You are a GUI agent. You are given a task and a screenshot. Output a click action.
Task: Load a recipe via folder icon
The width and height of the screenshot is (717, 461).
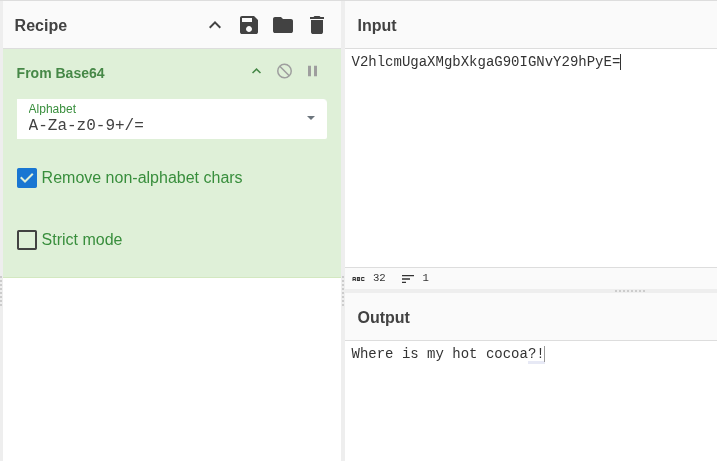coord(283,25)
